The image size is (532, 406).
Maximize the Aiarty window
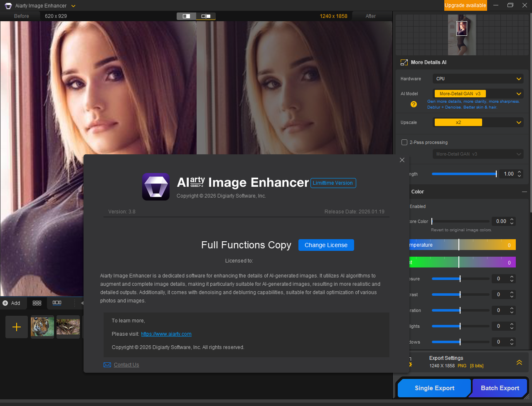click(x=510, y=5)
